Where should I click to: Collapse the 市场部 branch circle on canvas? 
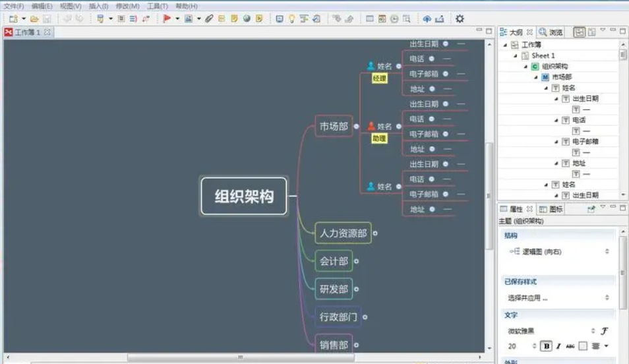click(356, 127)
